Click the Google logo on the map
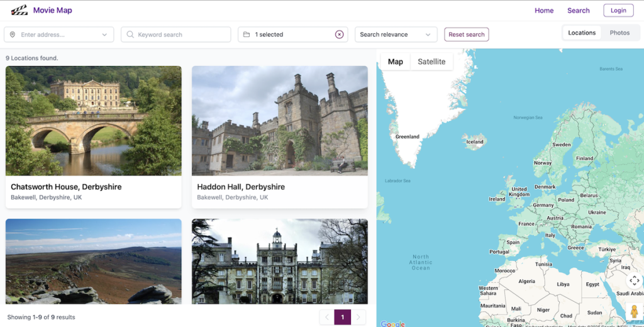The height and width of the screenshot is (327, 644). tap(392, 324)
